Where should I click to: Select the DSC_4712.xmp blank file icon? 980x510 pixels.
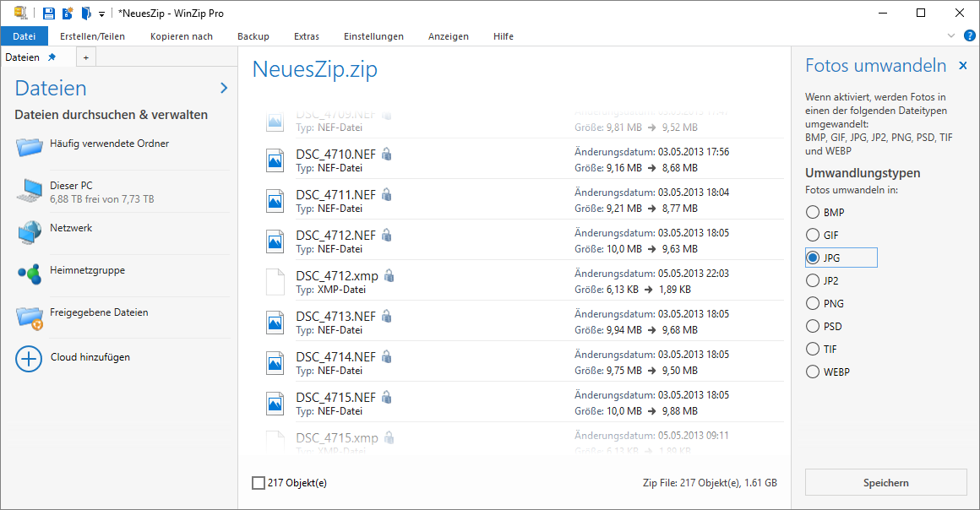pos(275,282)
